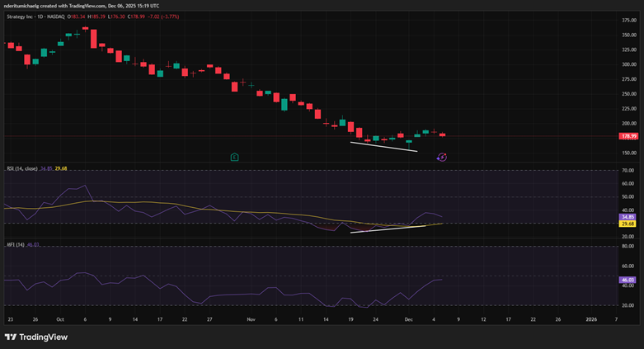Click the 2026 label on the time axis
The width and height of the screenshot is (644, 349).
590,318
